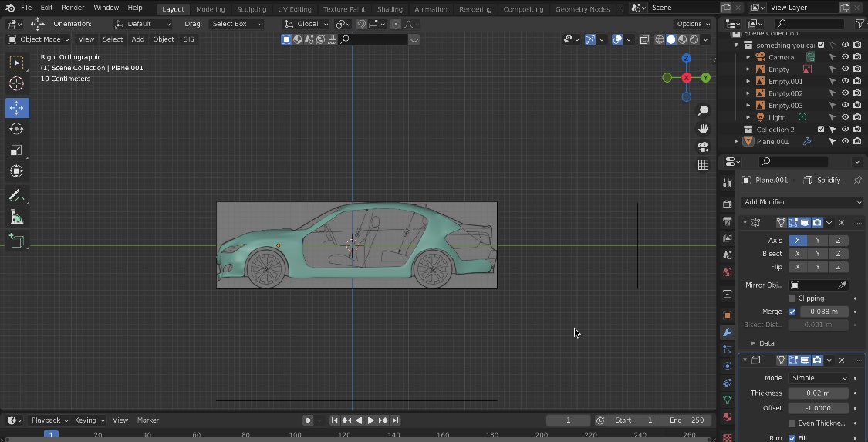Open the Modifier wrench properties tab

pos(728,332)
